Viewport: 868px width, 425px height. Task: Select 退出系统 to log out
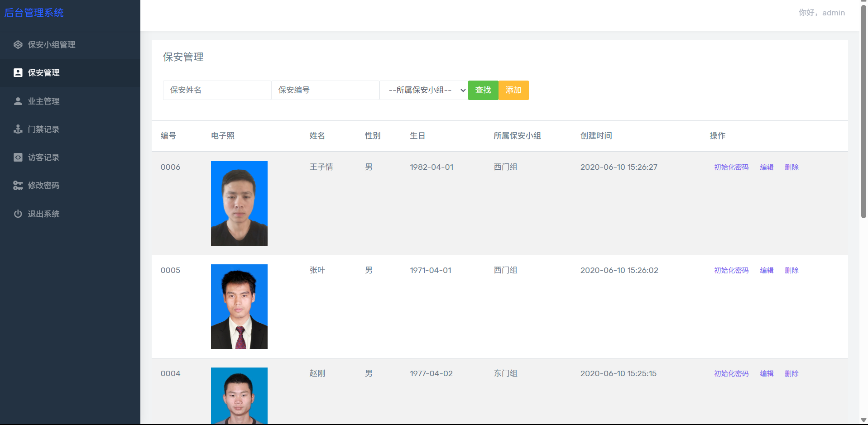tap(70, 214)
